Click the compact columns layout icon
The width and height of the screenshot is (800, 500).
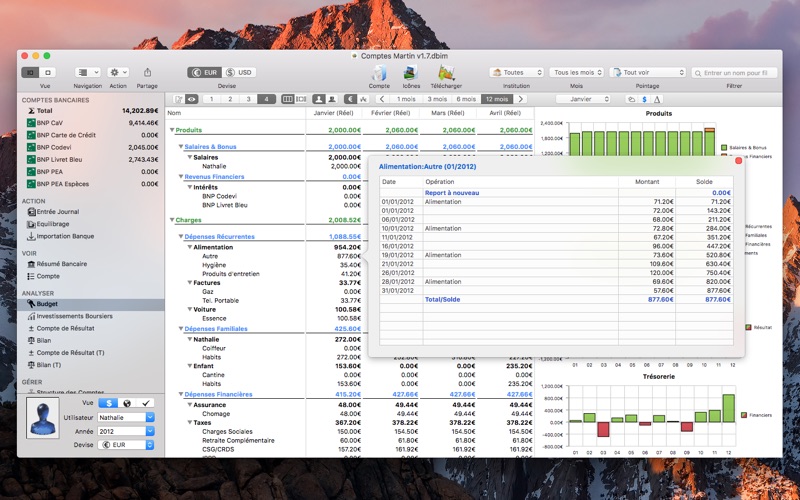coord(301,99)
